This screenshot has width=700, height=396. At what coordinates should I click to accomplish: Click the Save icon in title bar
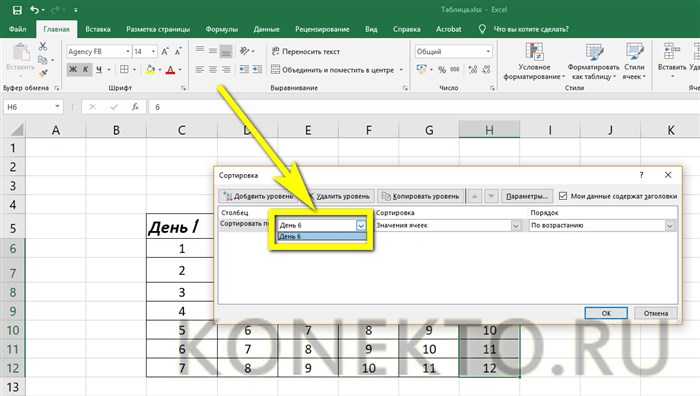17,9
